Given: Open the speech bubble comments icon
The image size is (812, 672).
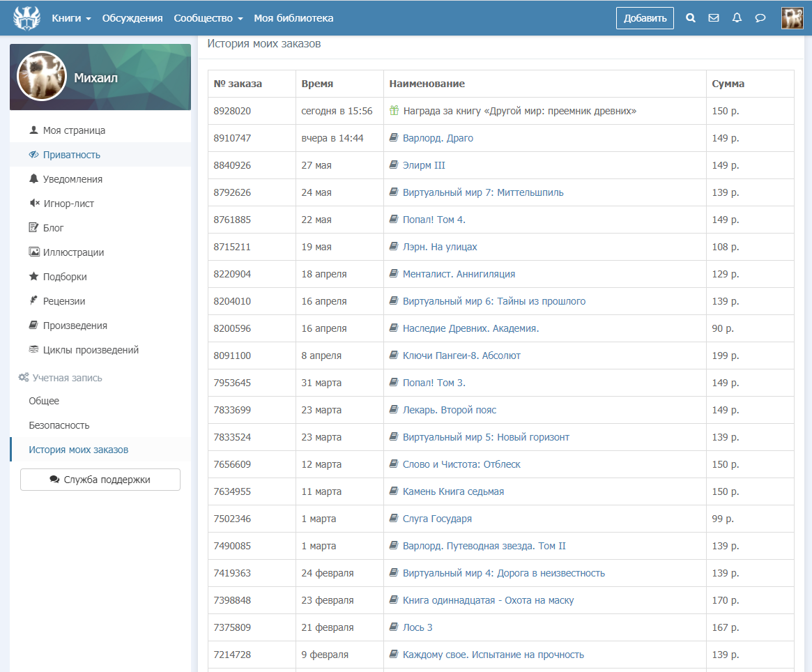Looking at the screenshot, I should 760,18.
